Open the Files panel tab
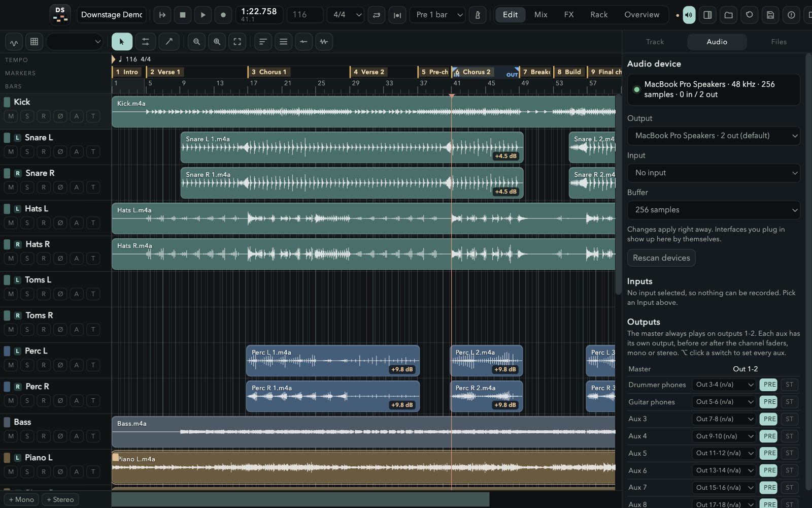 [779, 42]
